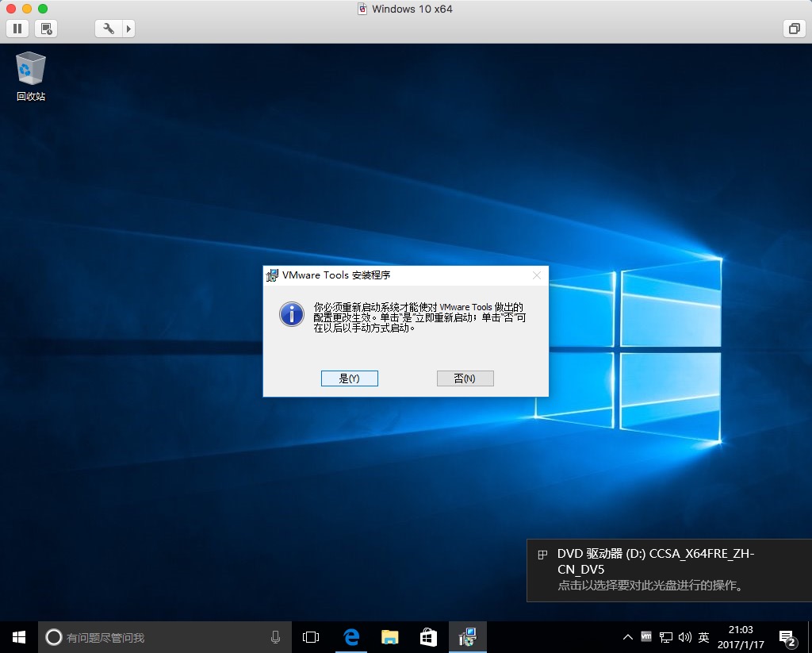Click the multi-window view icon at top right

point(794,29)
